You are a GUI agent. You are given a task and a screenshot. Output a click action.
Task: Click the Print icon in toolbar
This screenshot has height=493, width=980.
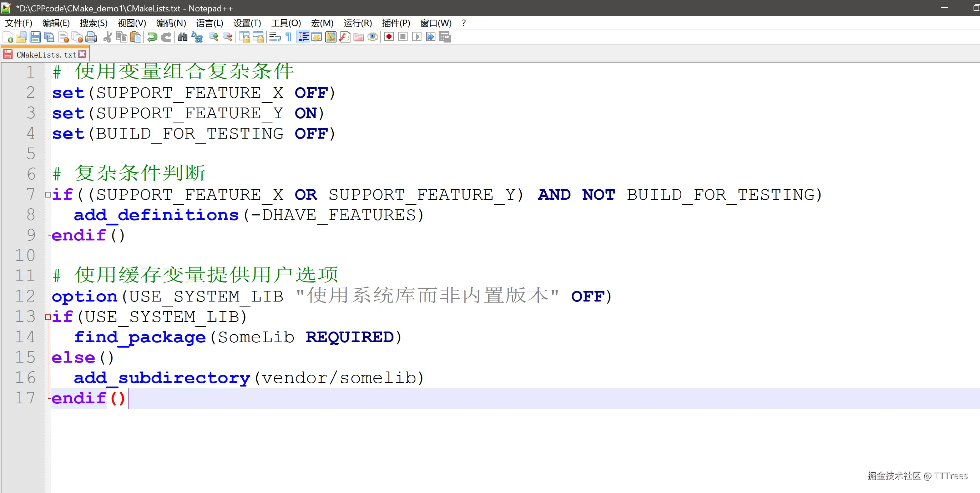[x=91, y=37]
